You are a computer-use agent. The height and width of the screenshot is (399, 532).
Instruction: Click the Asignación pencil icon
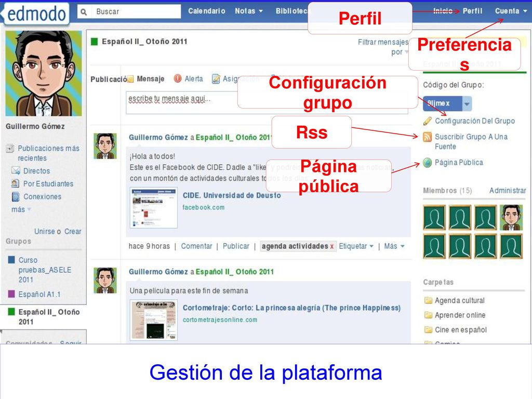pos(216,79)
